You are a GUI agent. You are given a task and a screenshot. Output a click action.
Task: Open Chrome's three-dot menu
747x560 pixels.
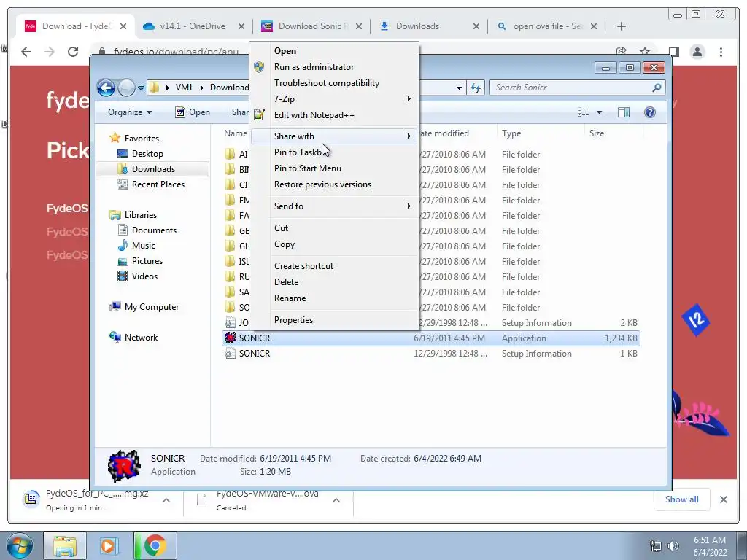click(721, 52)
